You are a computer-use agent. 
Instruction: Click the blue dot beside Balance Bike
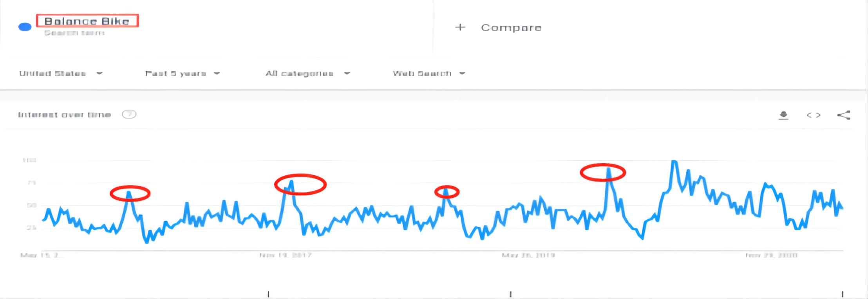pos(25,27)
